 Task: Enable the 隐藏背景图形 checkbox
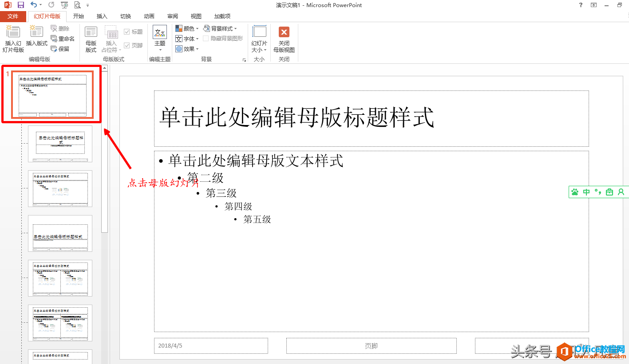(206, 38)
